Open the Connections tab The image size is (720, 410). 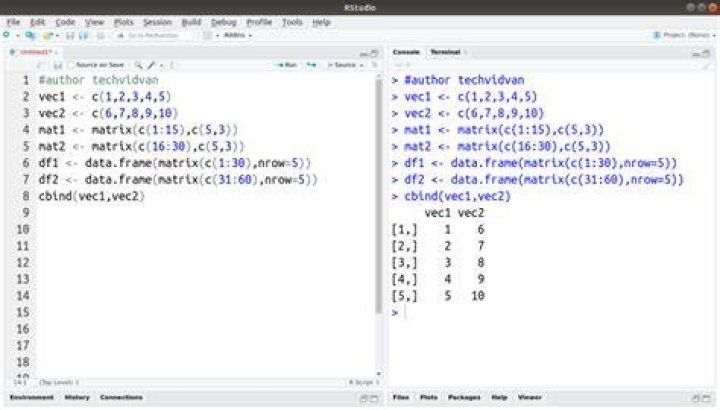[x=121, y=398]
